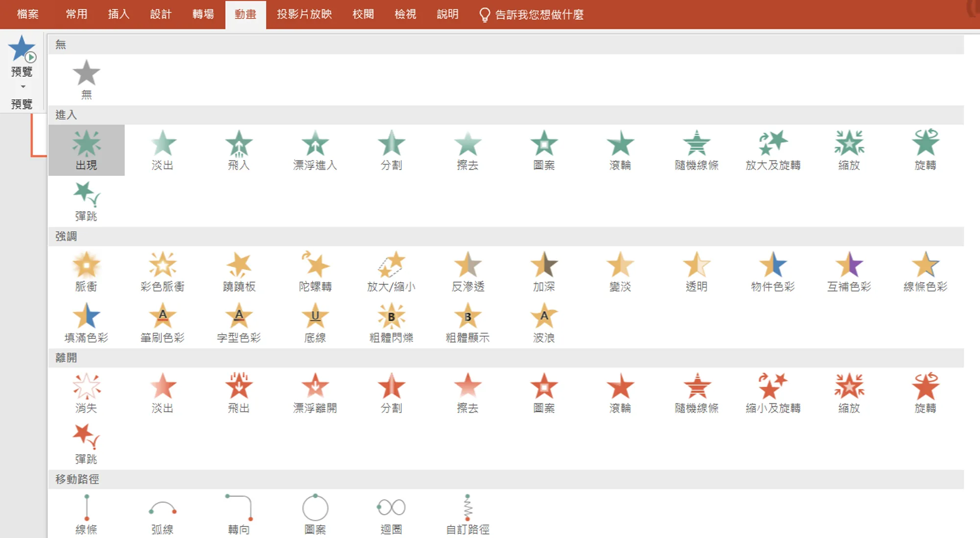Apply the 加深 emphasis effect
Viewport: 980px width, 538px height.
[544, 271]
